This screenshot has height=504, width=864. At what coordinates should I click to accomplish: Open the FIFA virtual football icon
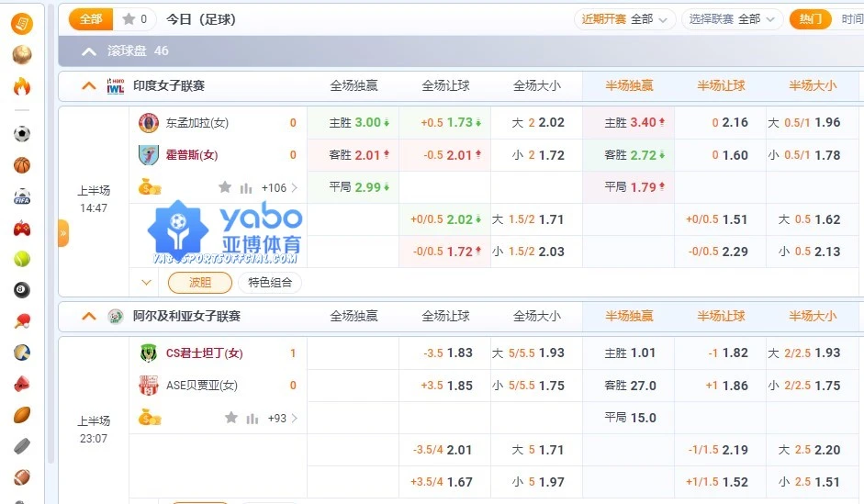(22, 196)
